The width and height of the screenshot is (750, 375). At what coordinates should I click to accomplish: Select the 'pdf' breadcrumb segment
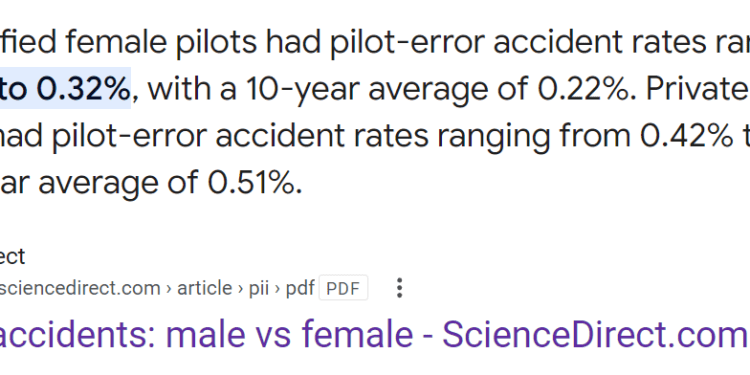300,288
